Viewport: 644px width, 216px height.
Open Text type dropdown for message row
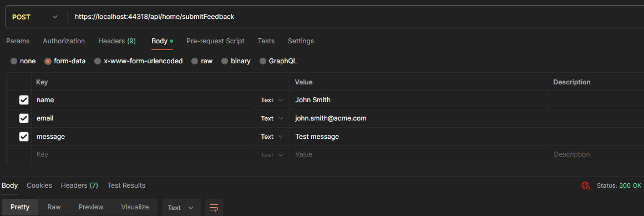click(x=272, y=137)
